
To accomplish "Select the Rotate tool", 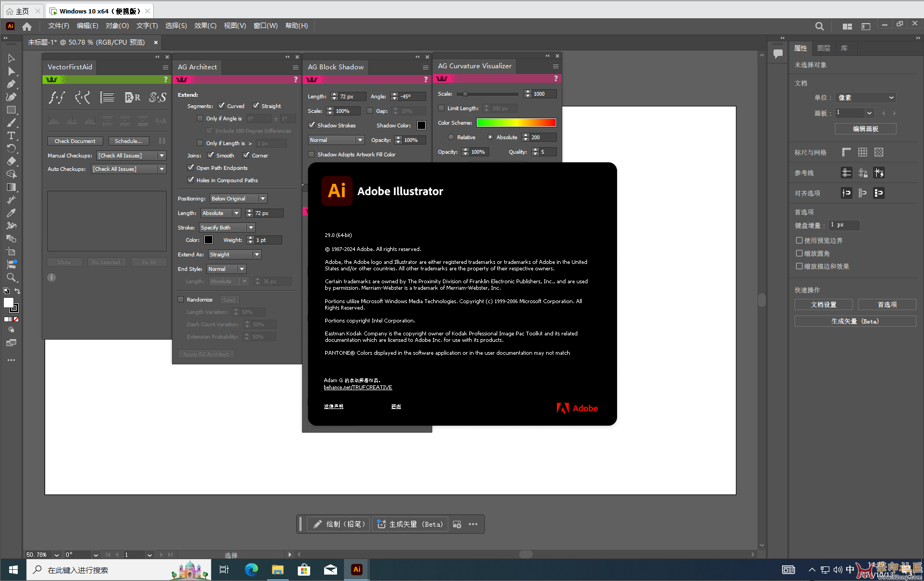I will (x=11, y=148).
